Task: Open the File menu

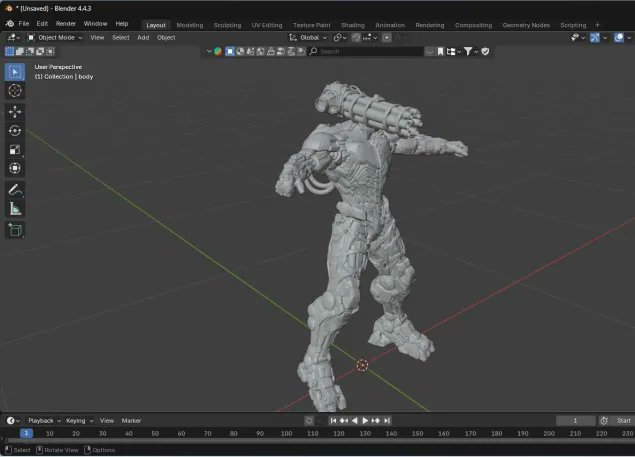Action: coord(24,24)
